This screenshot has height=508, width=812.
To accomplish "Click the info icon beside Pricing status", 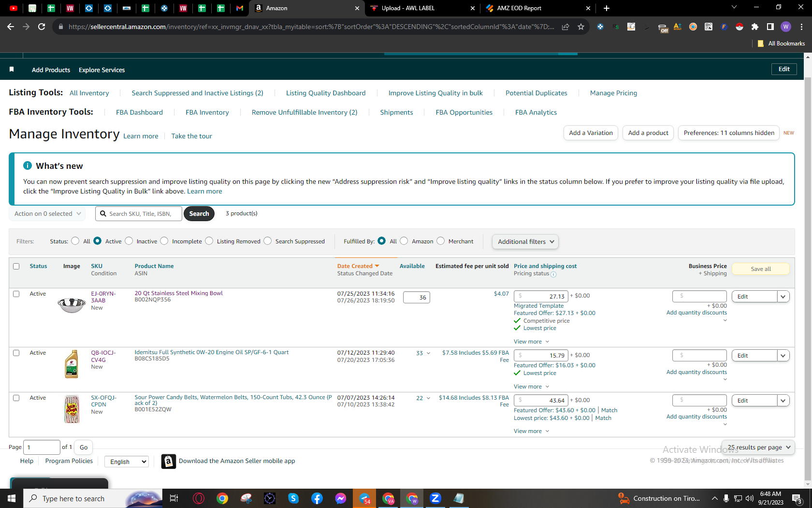I will tap(553, 274).
